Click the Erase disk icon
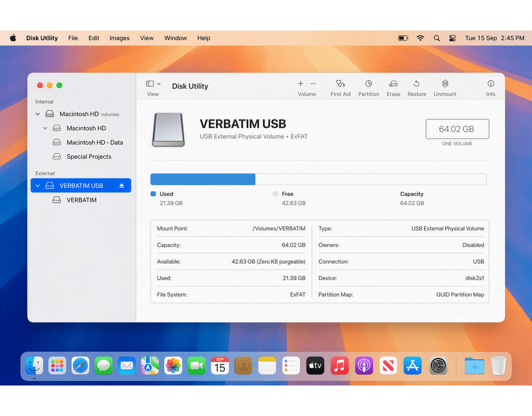Viewport: 532px width, 416px height. pos(393,84)
